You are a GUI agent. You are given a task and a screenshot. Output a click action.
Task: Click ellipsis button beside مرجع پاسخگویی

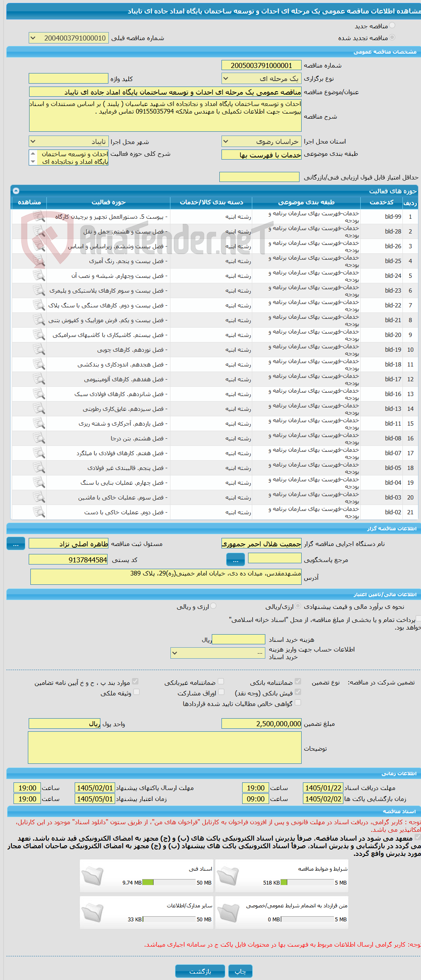[235, 560]
